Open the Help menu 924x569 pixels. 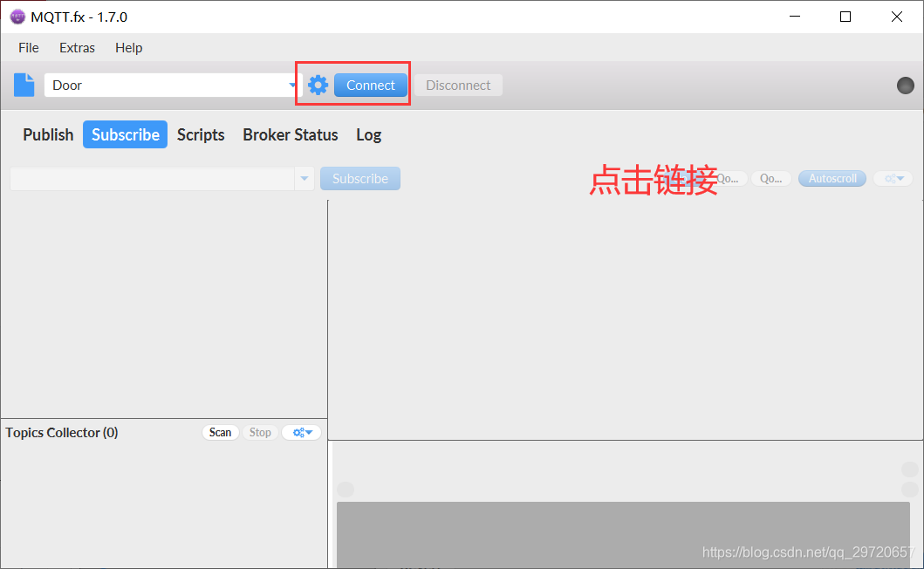pyautogui.click(x=128, y=48)
